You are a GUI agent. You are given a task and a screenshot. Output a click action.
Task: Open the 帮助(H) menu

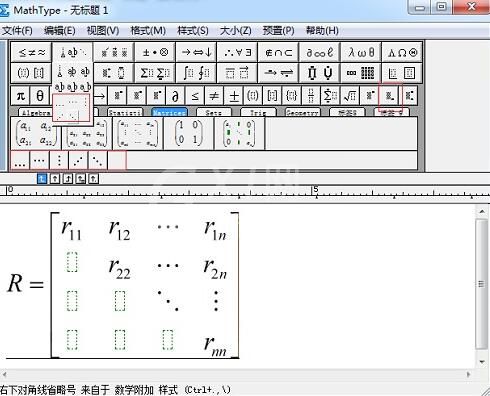point(322,31)
